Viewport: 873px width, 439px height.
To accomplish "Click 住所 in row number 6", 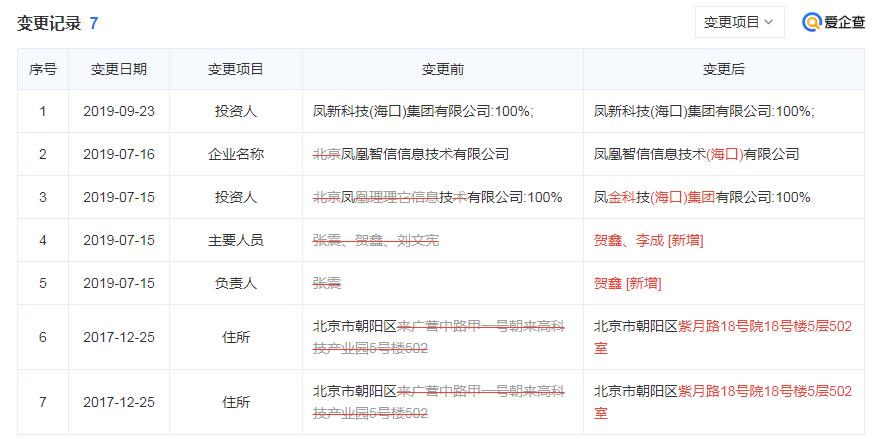I will [x=236, y=337].
